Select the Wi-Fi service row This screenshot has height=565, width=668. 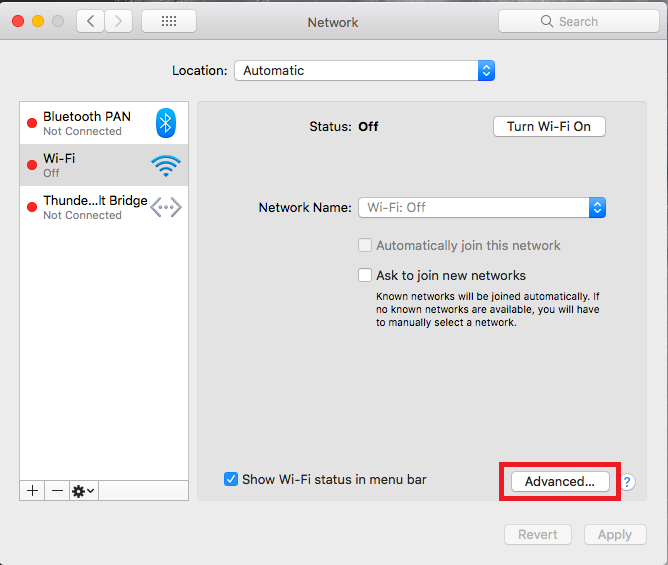(x=104, y=165)
